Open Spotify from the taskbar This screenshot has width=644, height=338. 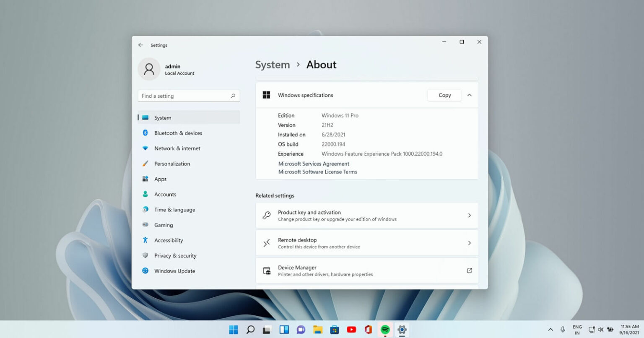tap(385, 330)
